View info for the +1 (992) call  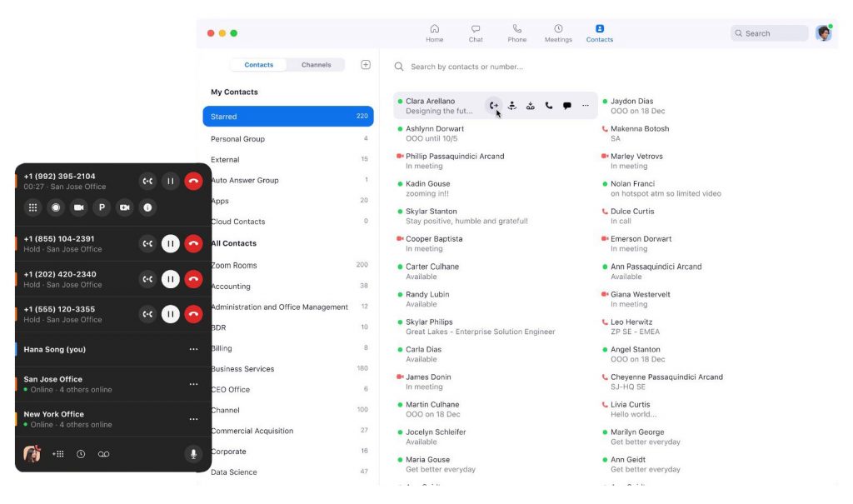pos(147,207)
